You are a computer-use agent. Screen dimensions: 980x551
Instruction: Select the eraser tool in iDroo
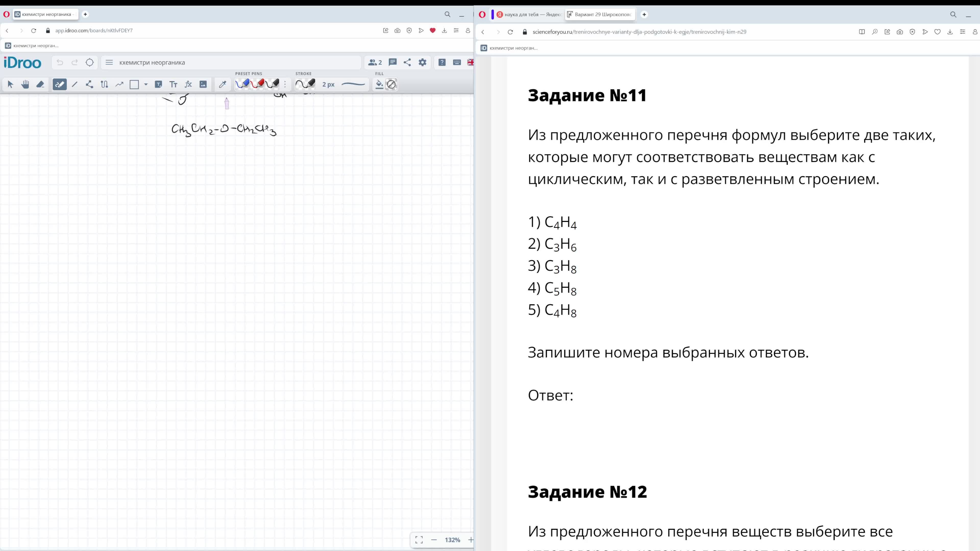click(40, 84)
